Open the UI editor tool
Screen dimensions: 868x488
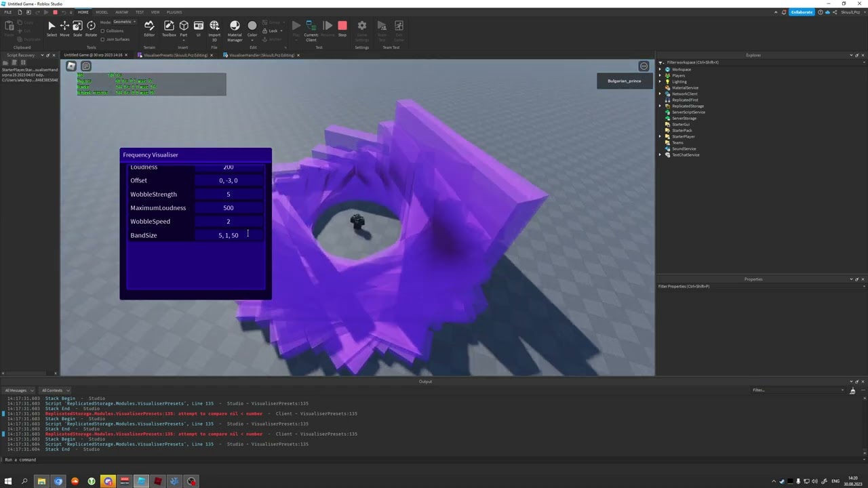(199, 28)
